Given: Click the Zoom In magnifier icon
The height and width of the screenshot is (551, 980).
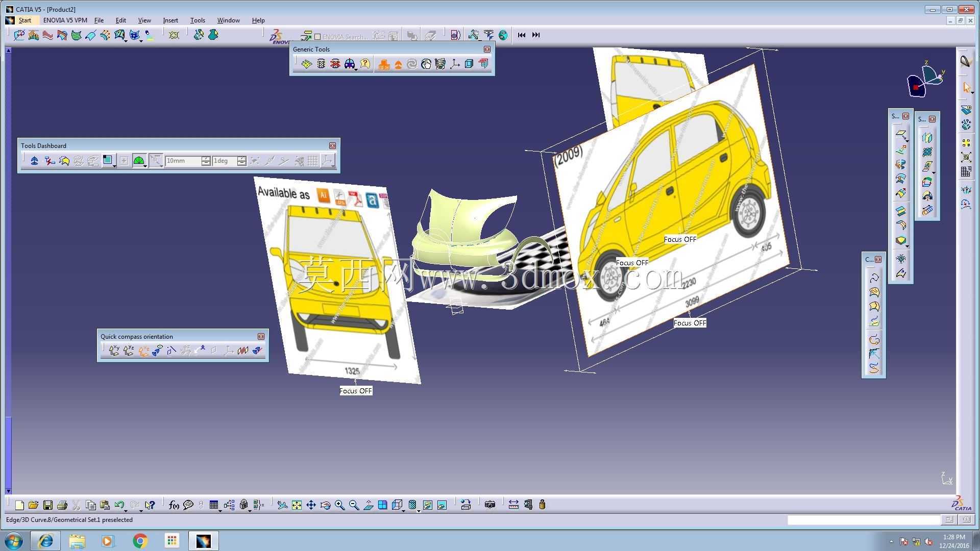Looking at the screenshot, I should tap(339, 505).
